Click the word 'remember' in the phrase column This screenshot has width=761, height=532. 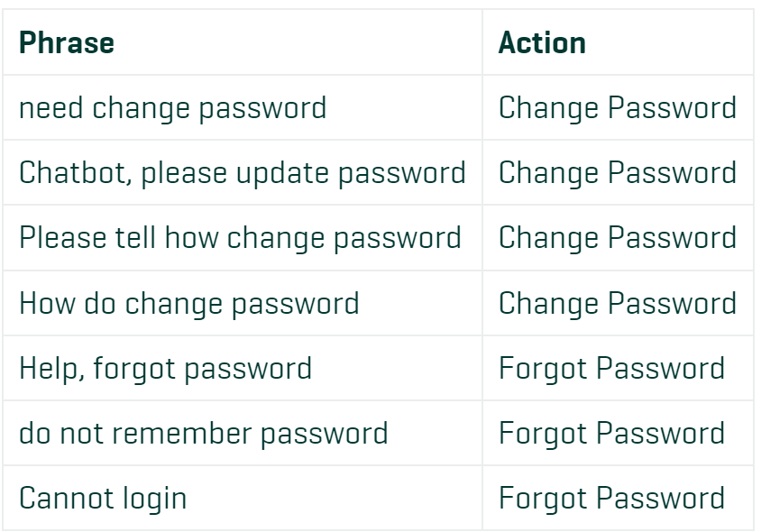coord(182,434)
